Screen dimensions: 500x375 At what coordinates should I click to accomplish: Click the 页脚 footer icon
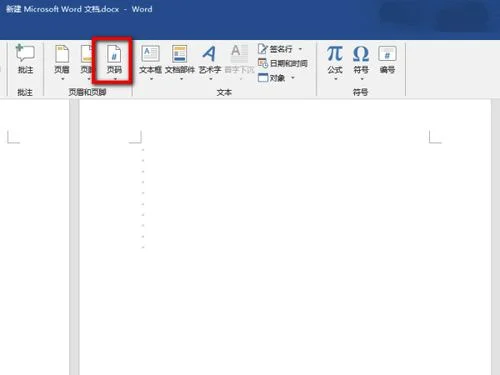click(87, 54)
